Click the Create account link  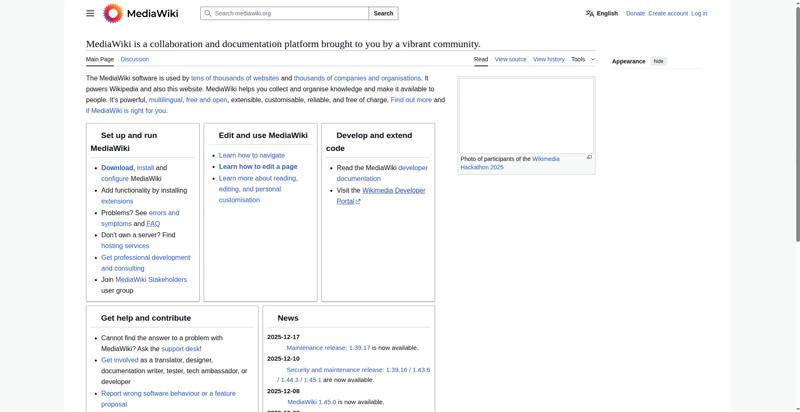point(668,14)
